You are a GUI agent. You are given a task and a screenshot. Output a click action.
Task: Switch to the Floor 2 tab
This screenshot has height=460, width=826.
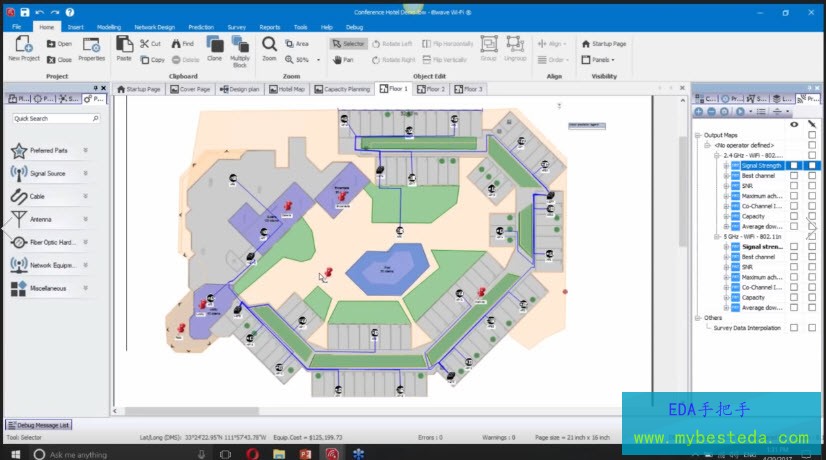[x=429, y=89]
